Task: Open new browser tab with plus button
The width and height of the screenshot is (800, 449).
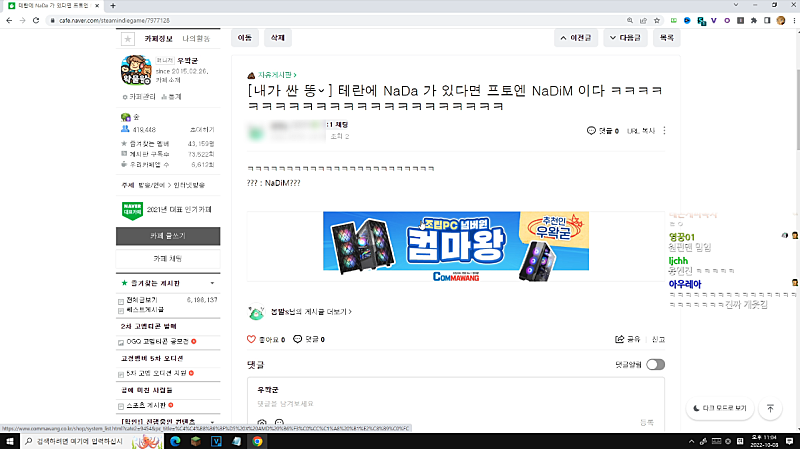Action: tap(113, 6)
